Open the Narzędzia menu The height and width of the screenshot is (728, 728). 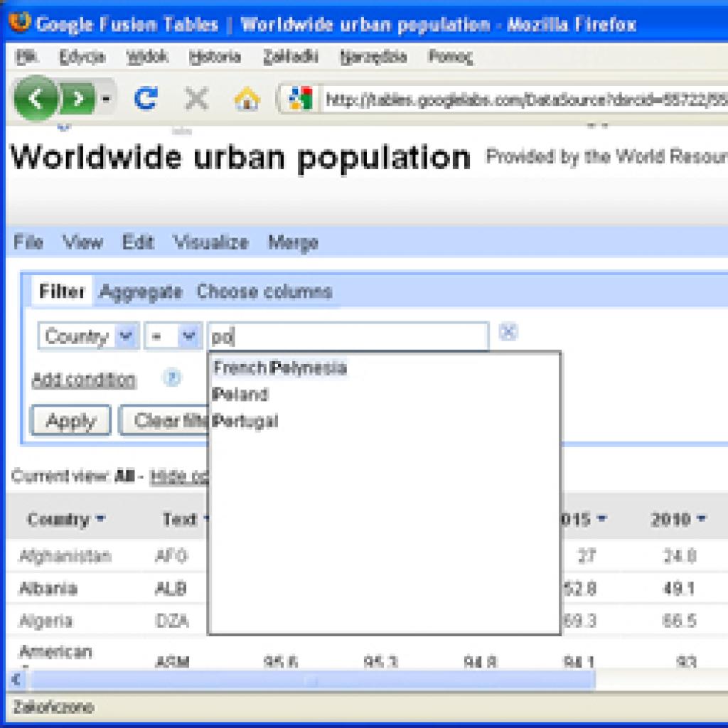[x=373, y=57]
